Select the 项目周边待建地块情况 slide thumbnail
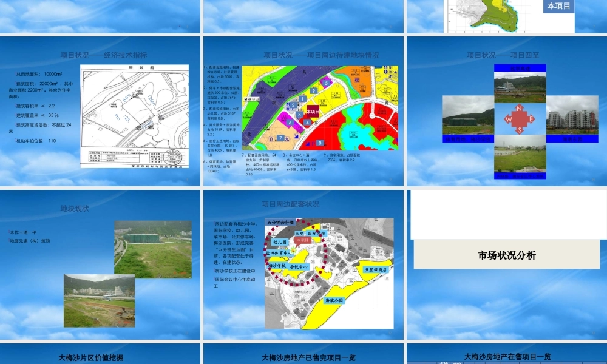Viewport: 607px width, 364px height. pos(303,111)
